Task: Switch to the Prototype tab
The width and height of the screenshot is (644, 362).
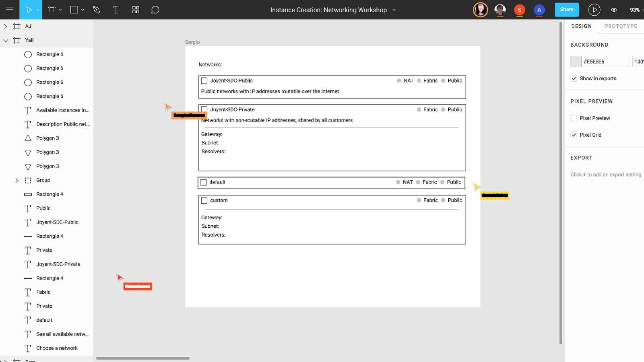Action: pyautogui.click(x=621, y=26)
